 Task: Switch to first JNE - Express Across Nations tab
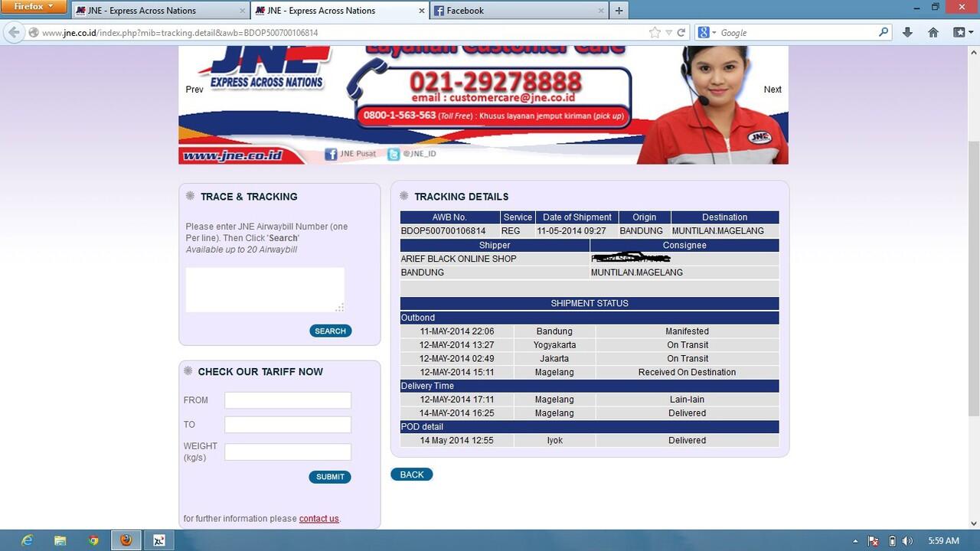point(160,11)
